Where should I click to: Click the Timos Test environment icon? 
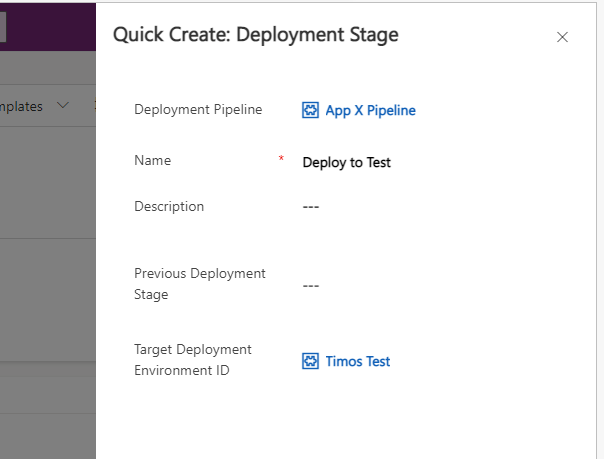point(310,361)
